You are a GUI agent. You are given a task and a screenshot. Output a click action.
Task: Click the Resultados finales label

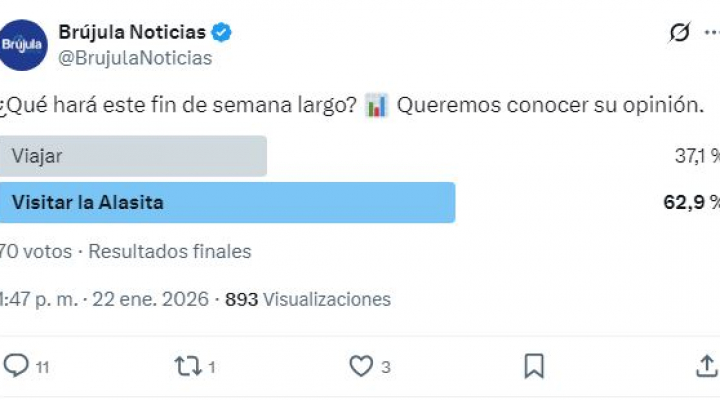tap(170, 251)
